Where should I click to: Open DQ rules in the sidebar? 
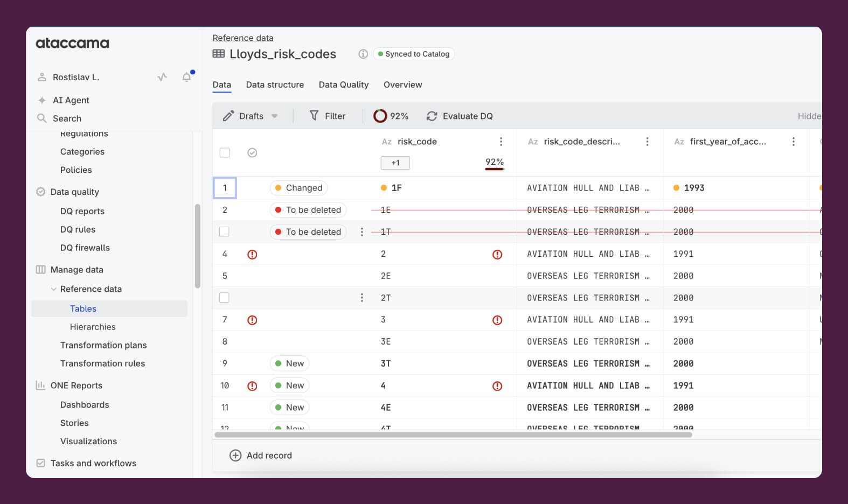point(78,229)
